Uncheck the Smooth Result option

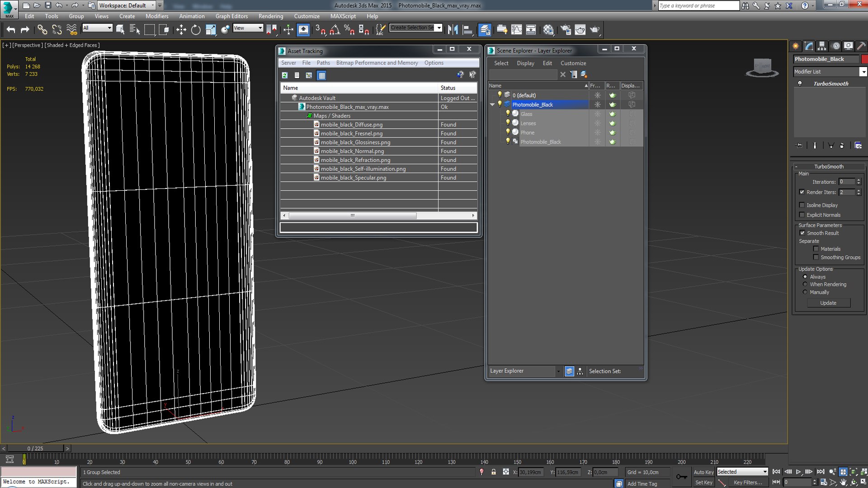tap(802, 233)
